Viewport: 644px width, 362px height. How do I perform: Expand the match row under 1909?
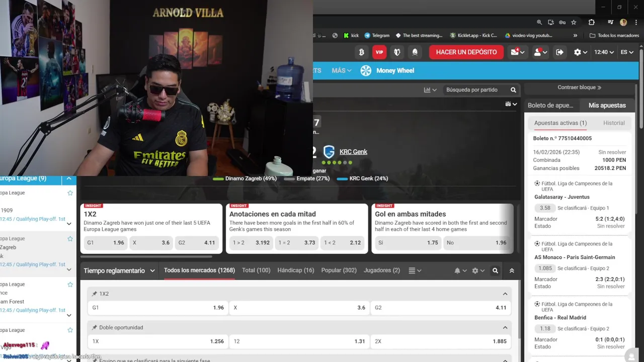click(x=69, y=224)
